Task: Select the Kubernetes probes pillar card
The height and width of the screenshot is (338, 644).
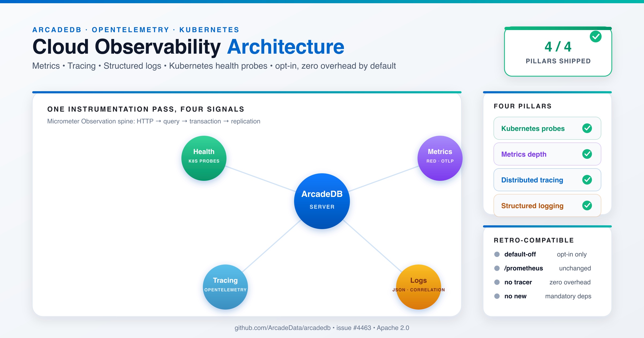Action: tap(547, 128)
